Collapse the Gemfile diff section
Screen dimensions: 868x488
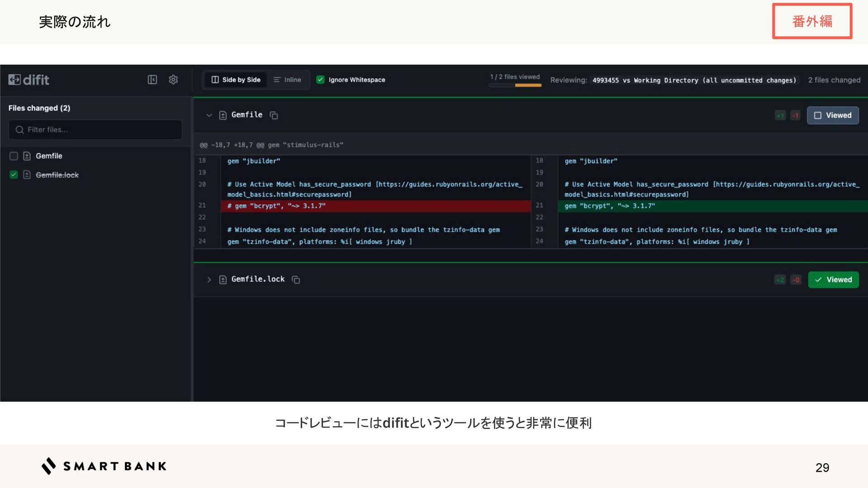pyautogui.click(x=209, y=115)
